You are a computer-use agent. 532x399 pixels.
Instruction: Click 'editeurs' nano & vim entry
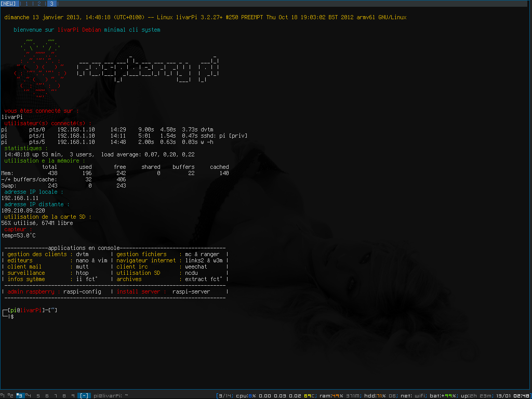click(x=57, y=260)
